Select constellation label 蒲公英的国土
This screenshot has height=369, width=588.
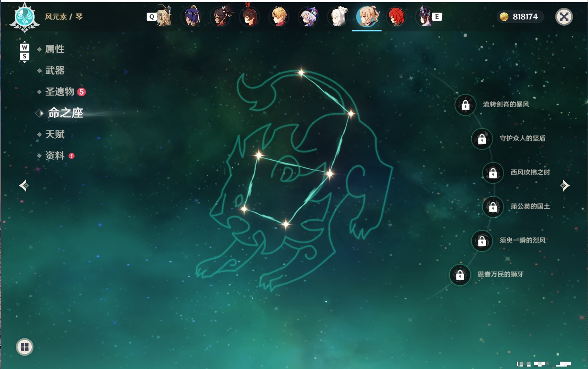[x=530, y=206]
